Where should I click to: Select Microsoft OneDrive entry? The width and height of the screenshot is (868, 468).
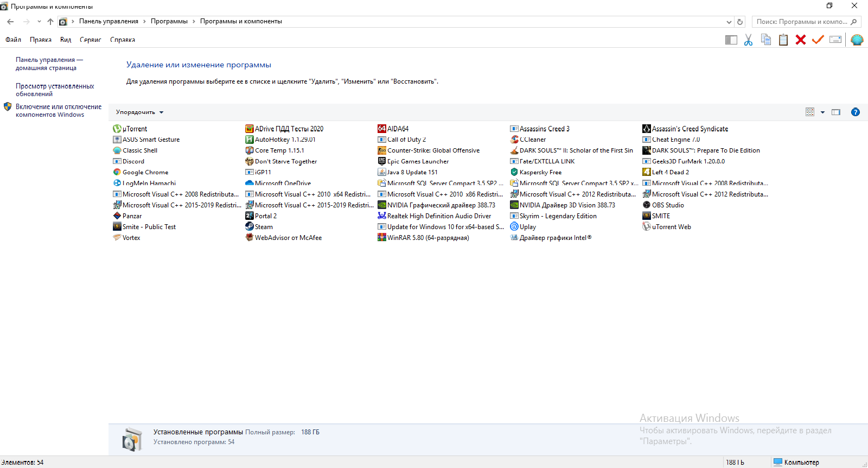(x=278, y=183)
